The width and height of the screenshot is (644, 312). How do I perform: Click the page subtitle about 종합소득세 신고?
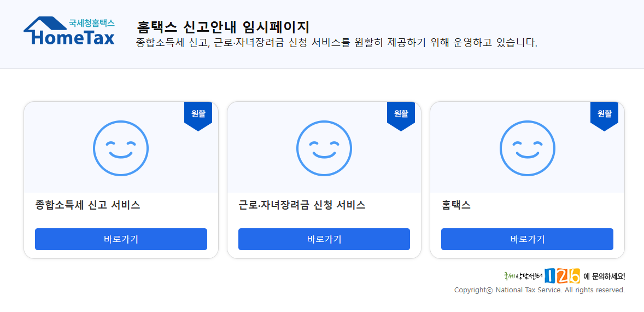(337, 43)
